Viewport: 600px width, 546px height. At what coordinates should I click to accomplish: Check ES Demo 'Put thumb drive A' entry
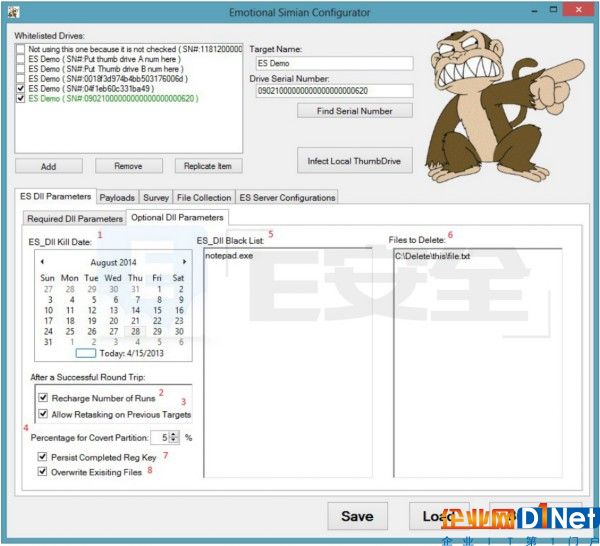(x=21, y=59)
